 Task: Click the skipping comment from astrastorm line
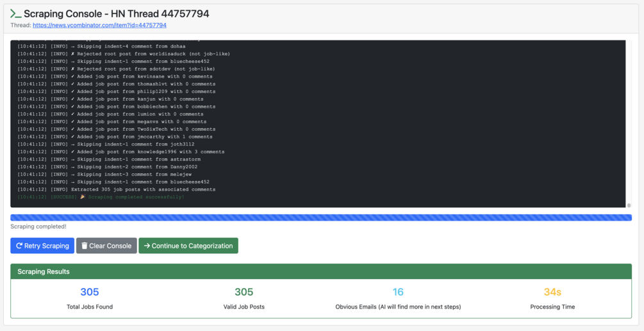click(x=109, y=159)
